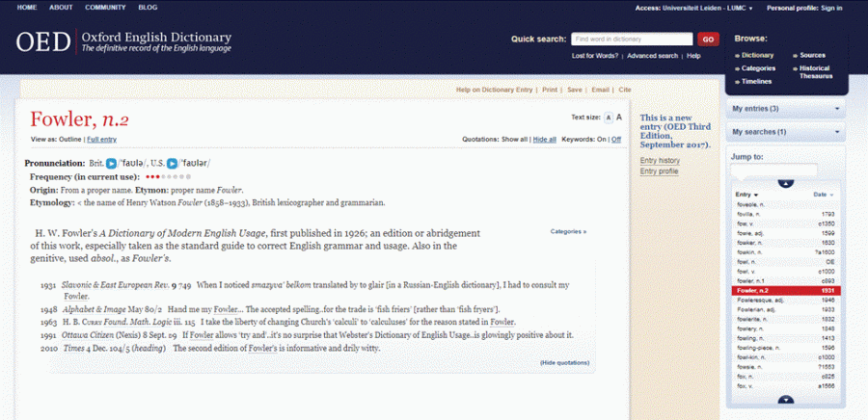Play the British pronunciation audio

(111, 165)
